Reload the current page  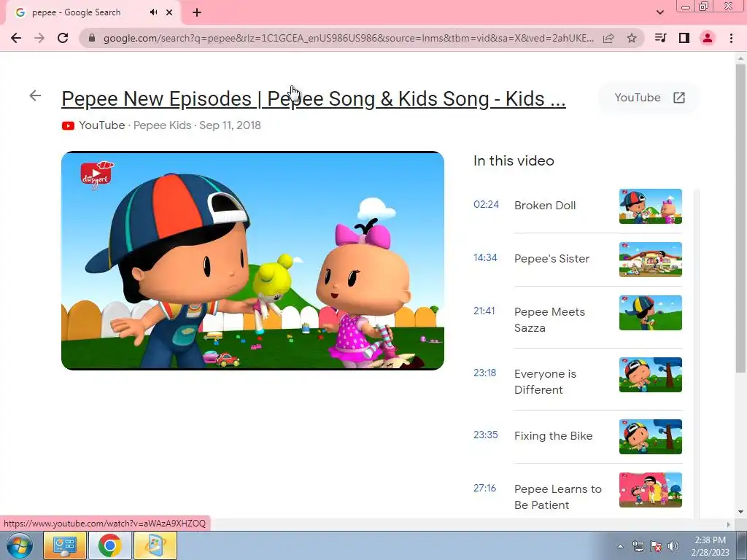tap(63, 38)
